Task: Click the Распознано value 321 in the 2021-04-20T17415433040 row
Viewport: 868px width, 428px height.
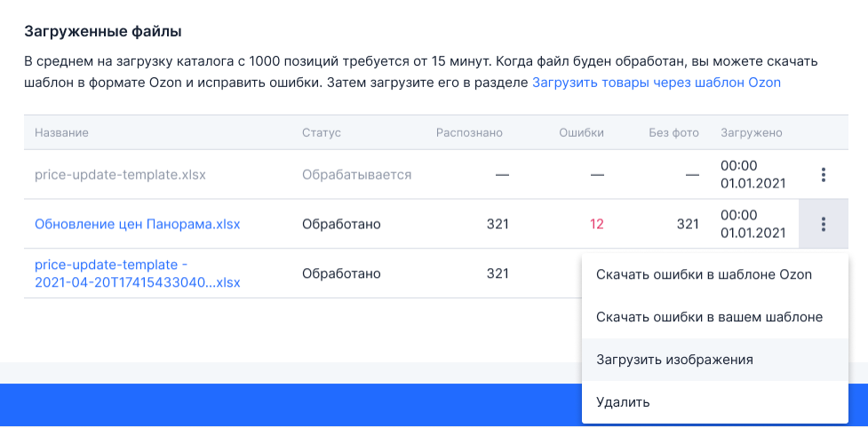Action: pos(498,273)
